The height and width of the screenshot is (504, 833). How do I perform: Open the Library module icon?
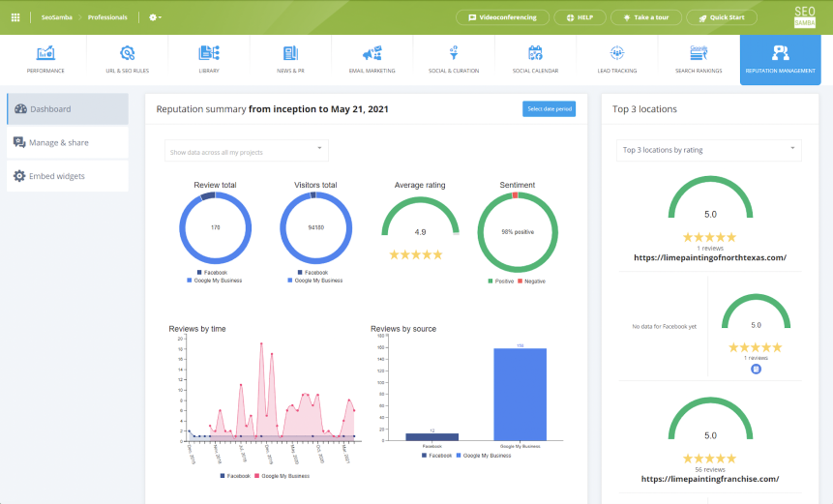209,53
